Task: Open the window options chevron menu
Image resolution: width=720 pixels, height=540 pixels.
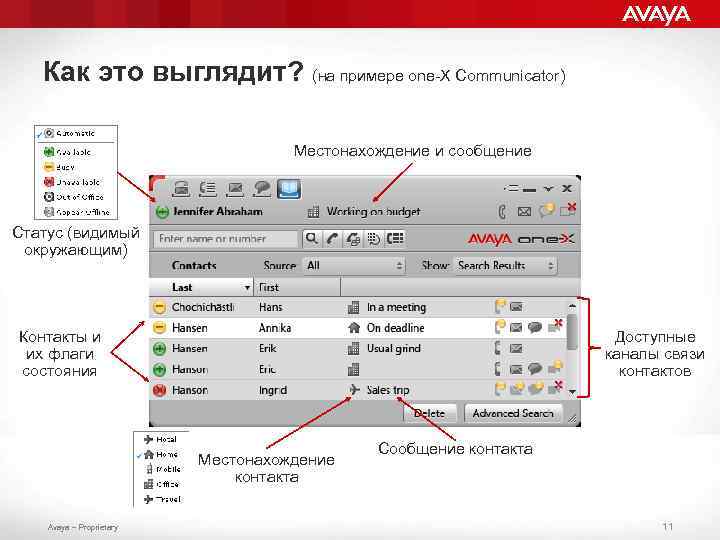Action: (x=548, y=188)
